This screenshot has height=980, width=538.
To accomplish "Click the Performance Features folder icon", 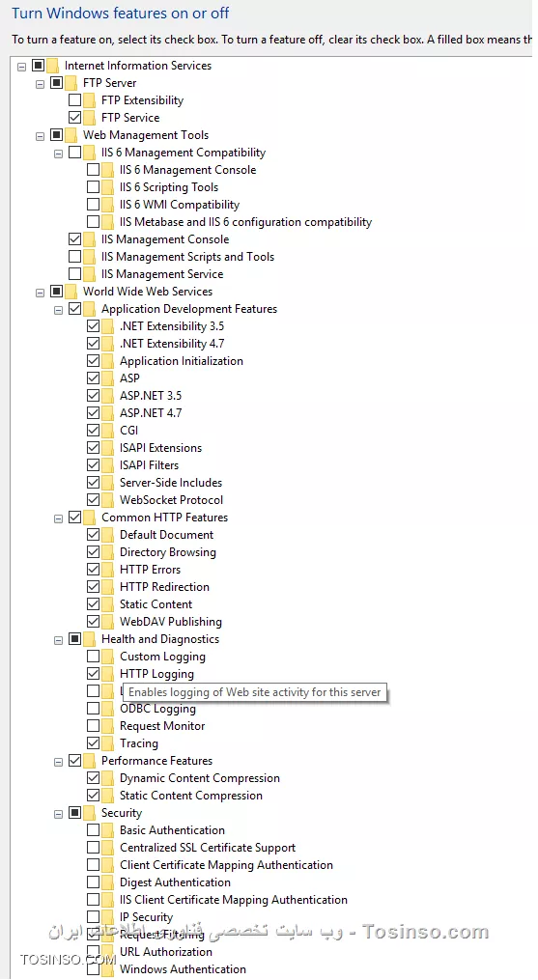I will tap(90, 761).
